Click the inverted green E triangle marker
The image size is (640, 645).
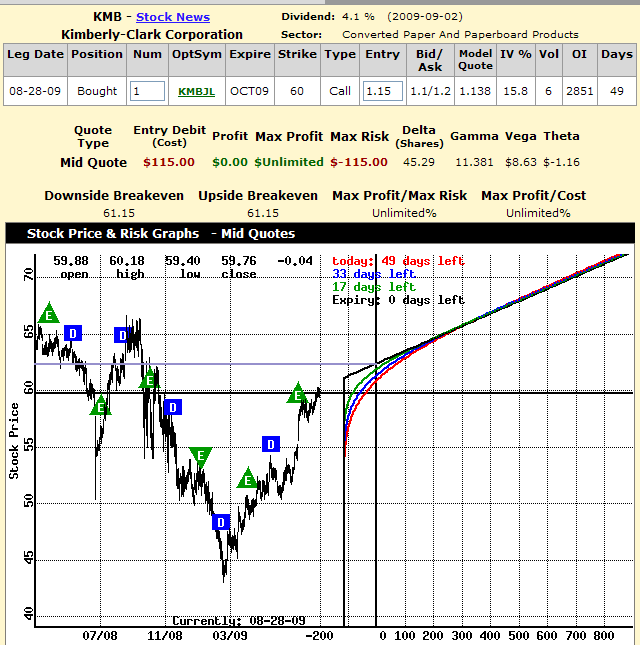pos(200,457)
